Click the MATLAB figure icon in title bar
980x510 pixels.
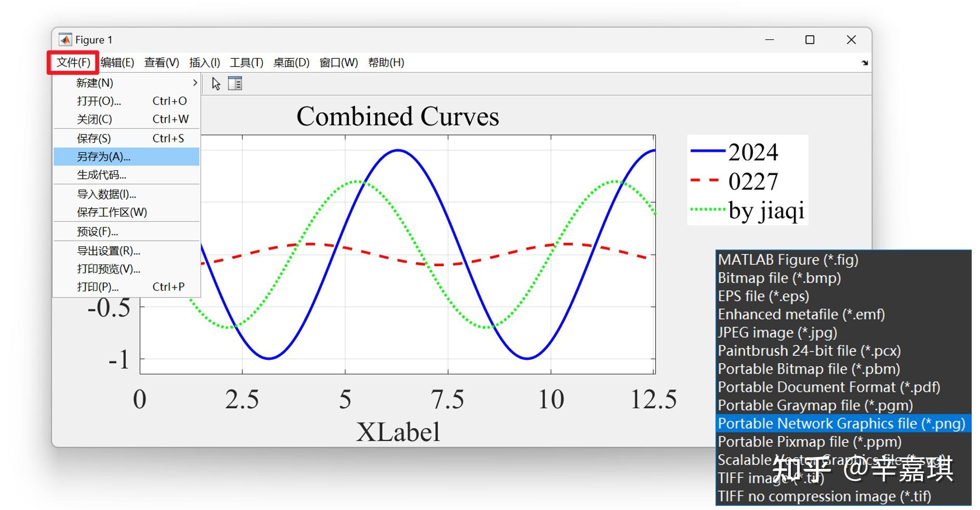pyautogui.click(x=65, y=39)
